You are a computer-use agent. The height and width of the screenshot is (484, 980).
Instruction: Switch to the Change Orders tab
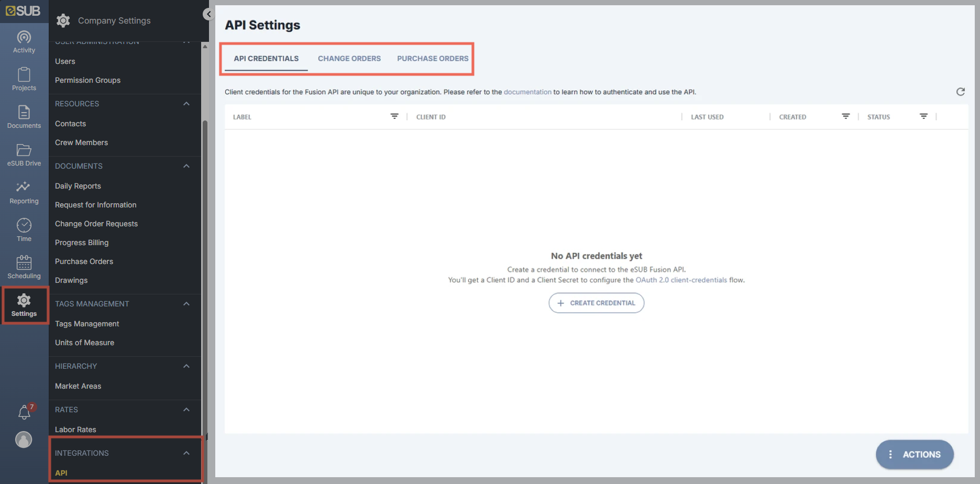point(349,59)
